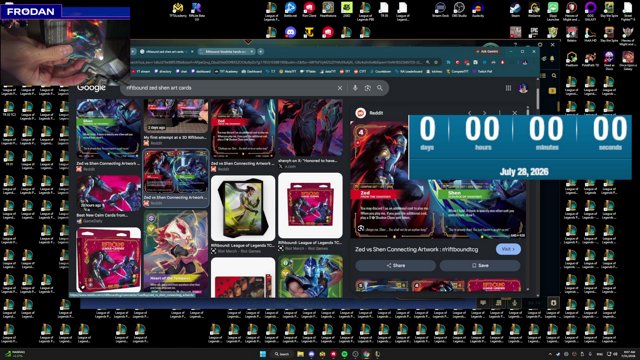Open the card deck Riot Merch thumbnail
The height and width of the screenshot is (360, 640).
coord(243,208)
